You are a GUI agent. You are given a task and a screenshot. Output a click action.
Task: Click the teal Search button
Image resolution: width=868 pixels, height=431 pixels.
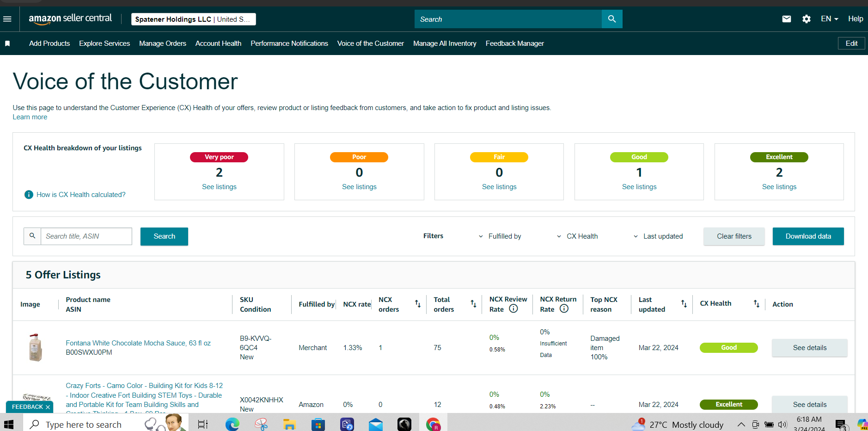(164, 236)
